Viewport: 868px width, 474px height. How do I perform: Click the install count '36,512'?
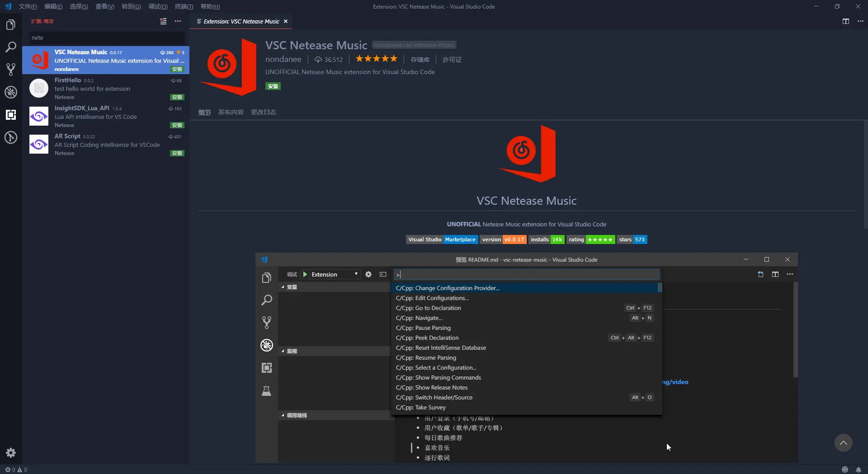[334, 60]
